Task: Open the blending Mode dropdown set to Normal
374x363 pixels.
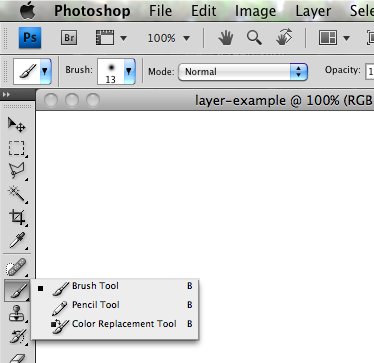Action: [x=243, y=72]
